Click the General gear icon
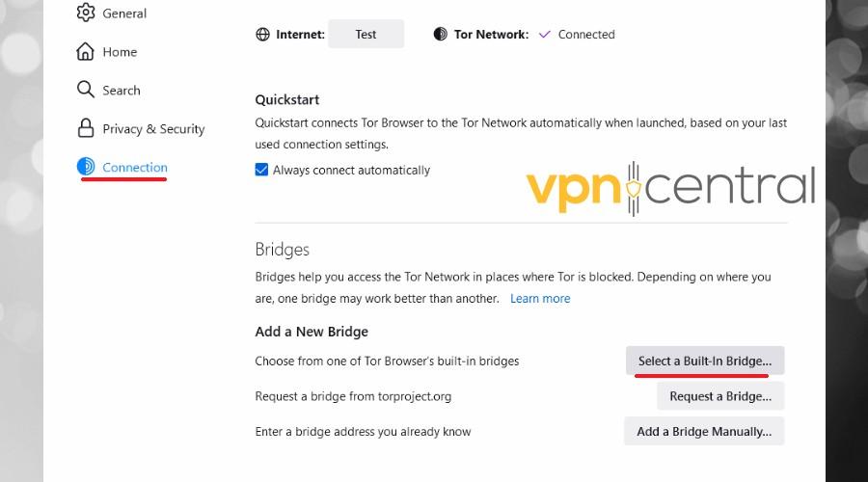Screen dimensions: 868x482 [x=86, y=13]
